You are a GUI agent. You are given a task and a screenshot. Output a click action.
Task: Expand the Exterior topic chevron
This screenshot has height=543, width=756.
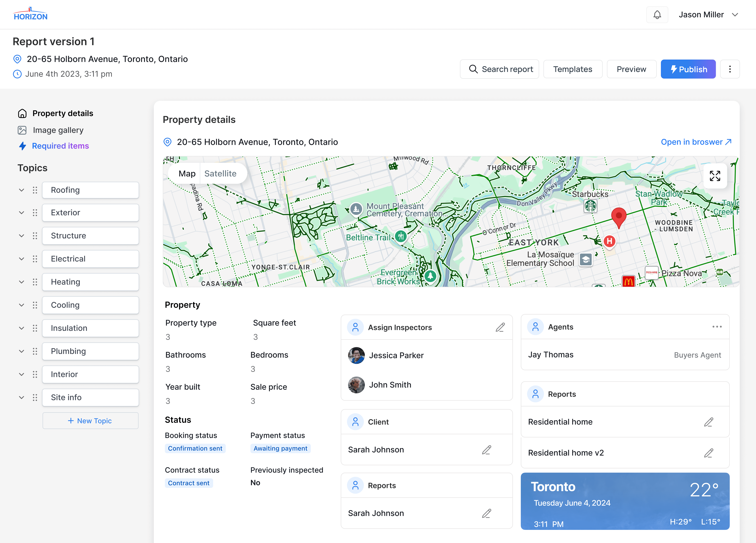[22, 213]
